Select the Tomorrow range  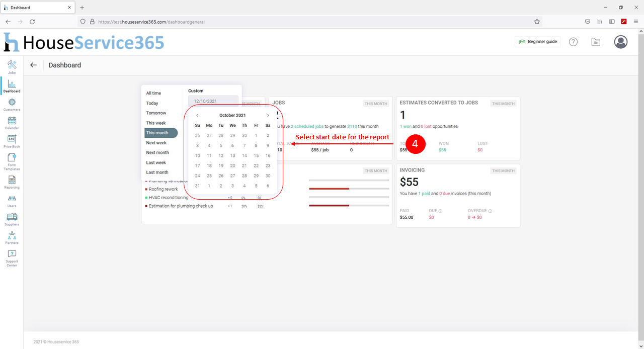click(156, 113)
